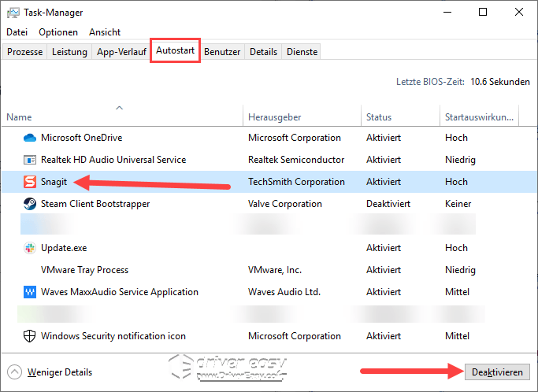Click the Waves MaxxAudio icon
The image size is (538, 392).
pyautogui.click(x=29, y=292)
